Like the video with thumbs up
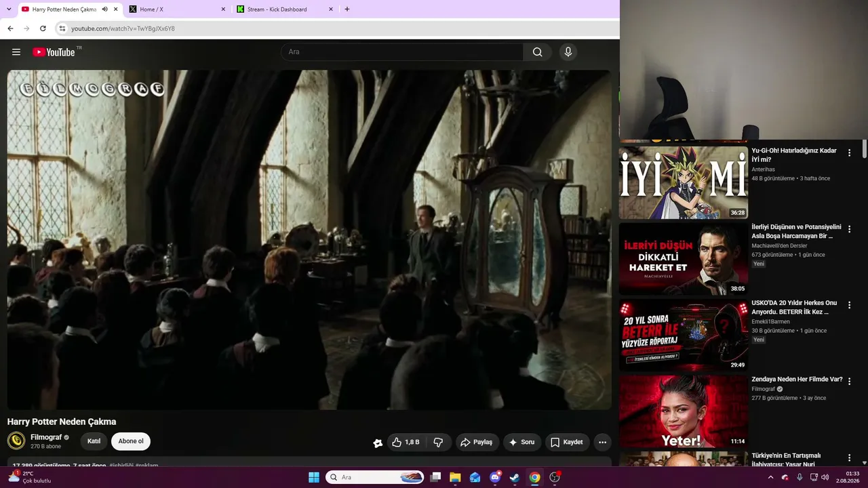 pyautogui.click(x=406, y=442)
